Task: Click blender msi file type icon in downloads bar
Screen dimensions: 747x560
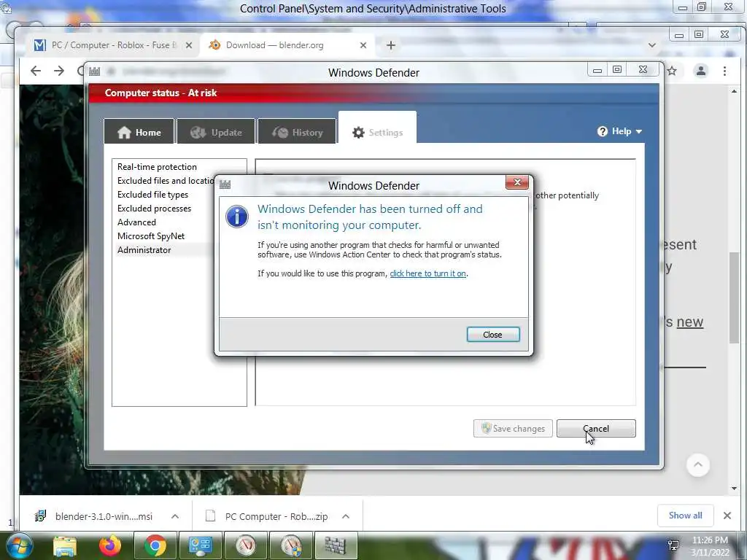Action: coord(41,516)
